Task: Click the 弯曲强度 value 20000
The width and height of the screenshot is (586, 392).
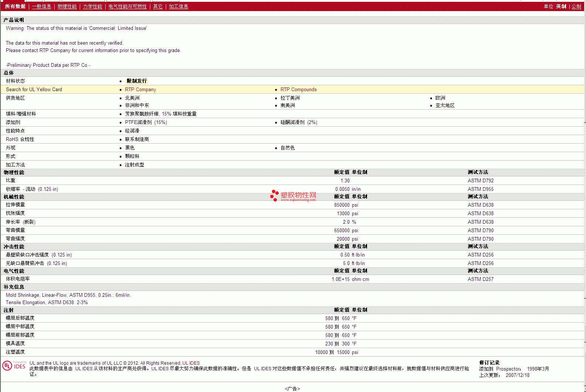Action: (343, 239)
